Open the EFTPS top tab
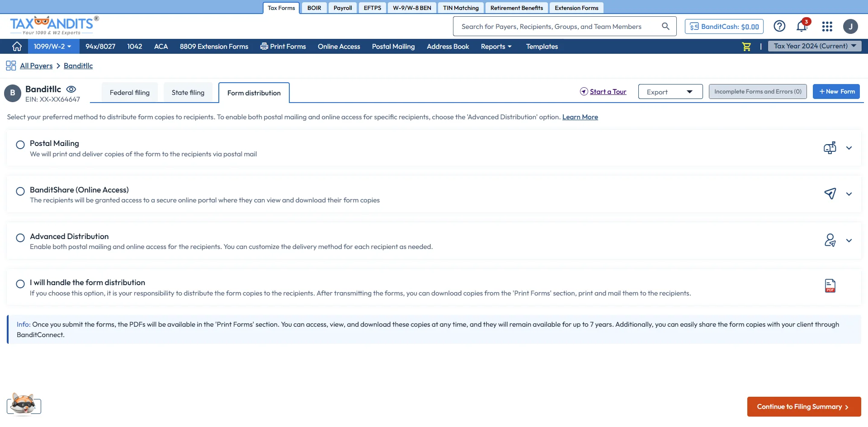Screen dimensions: 868x427 (x=373, y=8)
